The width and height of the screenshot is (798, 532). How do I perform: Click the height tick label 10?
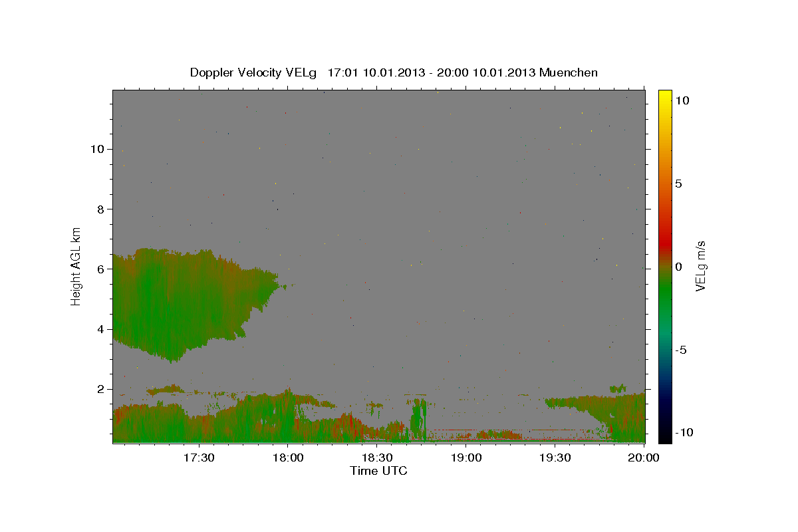click(99, 149)
